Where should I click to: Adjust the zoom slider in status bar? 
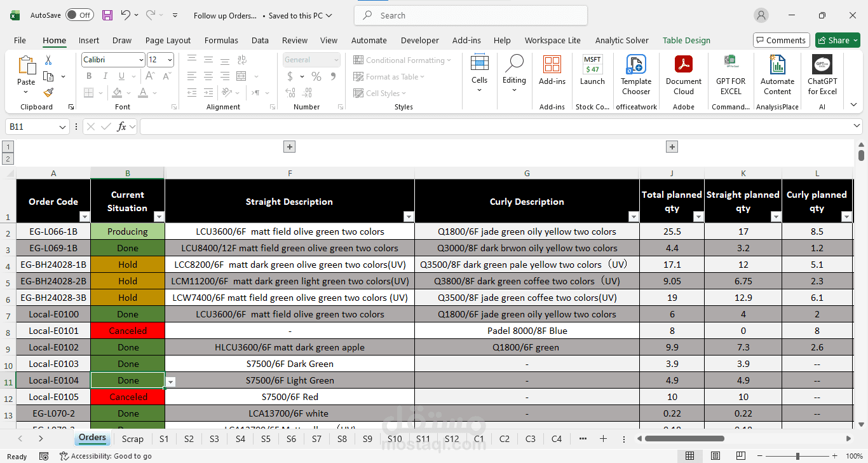pos(797,456)
